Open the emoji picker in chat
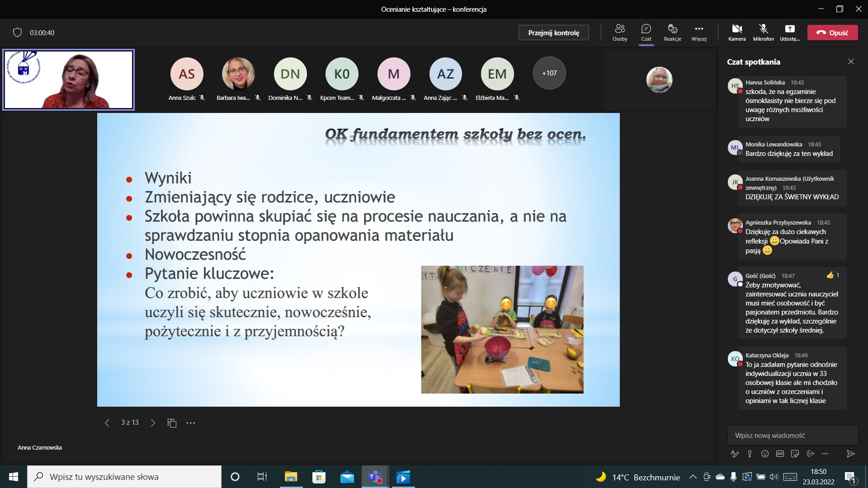This screenshot has width=868, height=488. point(764,453)
